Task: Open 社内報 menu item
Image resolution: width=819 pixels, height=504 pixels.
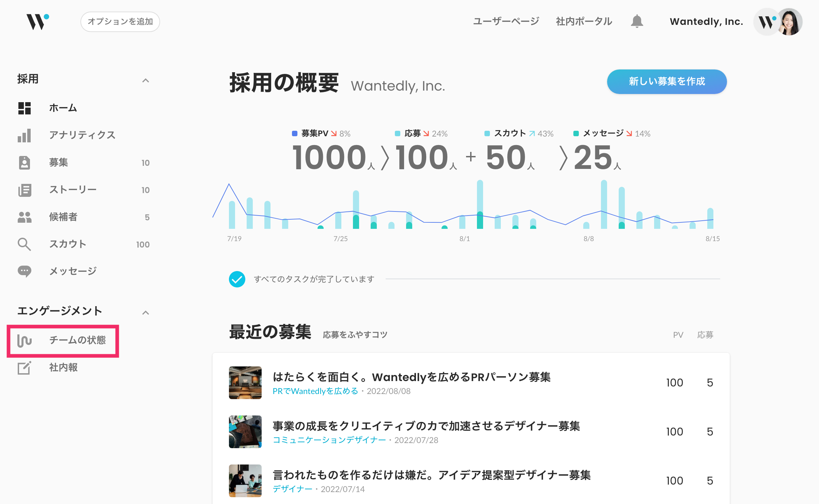Action: (63, 368)
